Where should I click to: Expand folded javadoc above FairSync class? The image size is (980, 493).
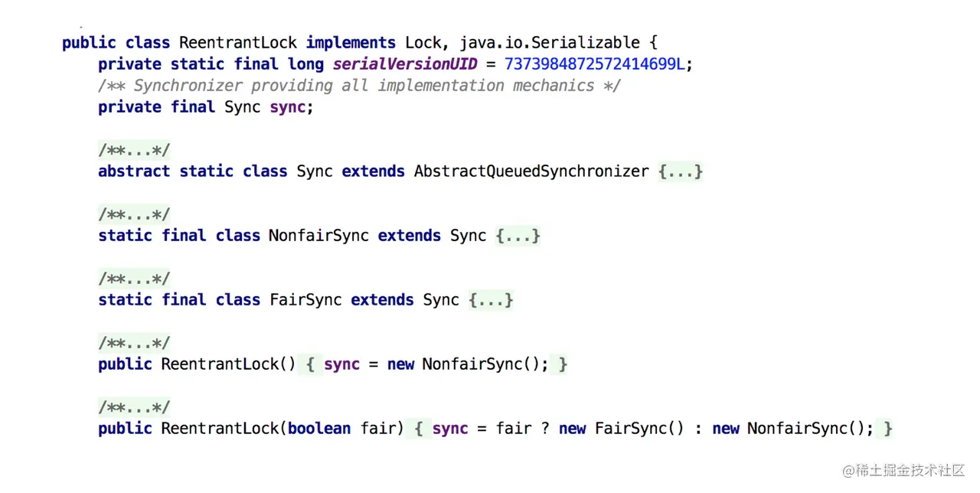pyautogui.click(x=134, y=279)
